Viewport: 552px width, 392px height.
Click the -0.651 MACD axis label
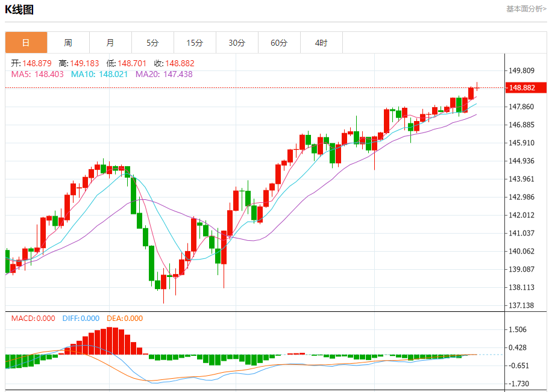click(x=519, y=366)
